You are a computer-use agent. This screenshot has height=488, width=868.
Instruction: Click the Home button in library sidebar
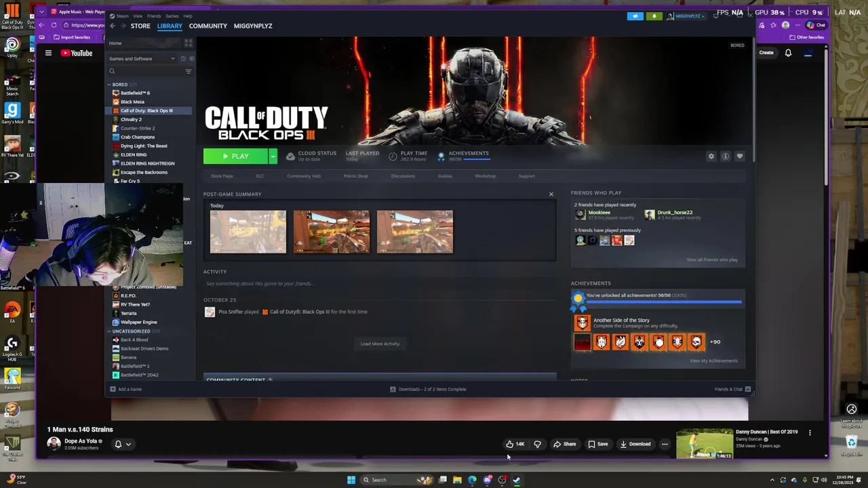tap(115, 43)
